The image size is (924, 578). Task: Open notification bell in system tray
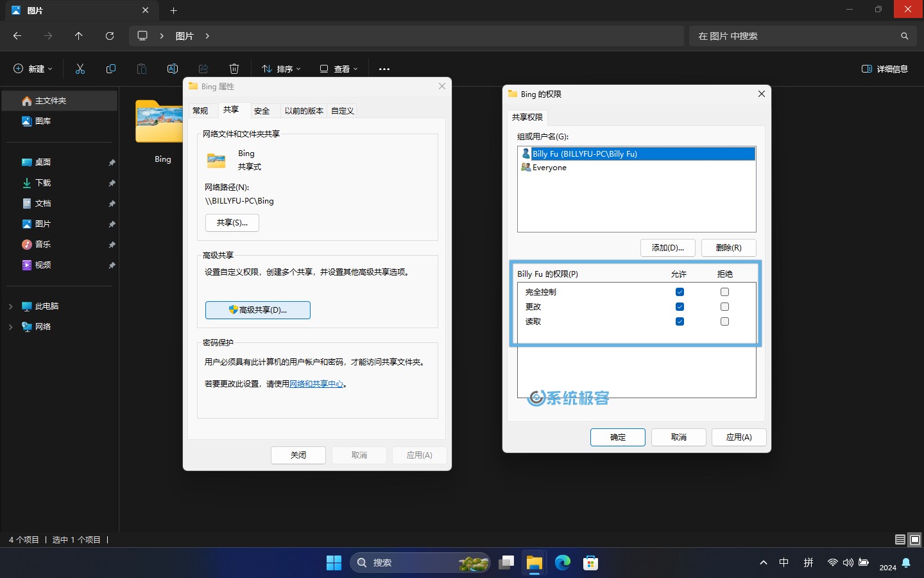click(x=906, y=563)
